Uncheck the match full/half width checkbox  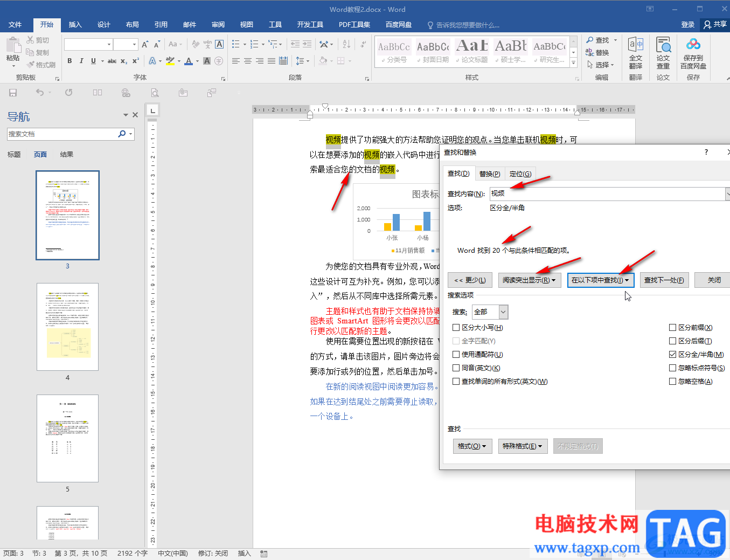click(x=672, y=355)
